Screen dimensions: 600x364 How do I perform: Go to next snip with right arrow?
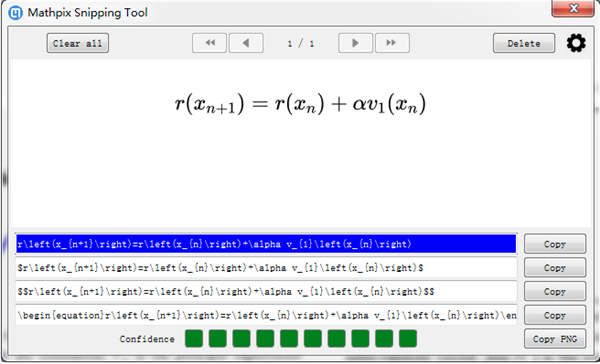pos(355,43)
